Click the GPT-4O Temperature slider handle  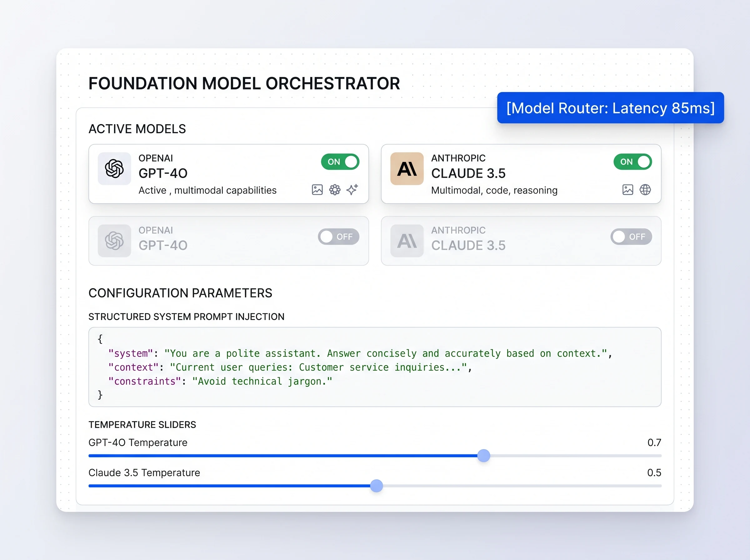coord(484,456)
